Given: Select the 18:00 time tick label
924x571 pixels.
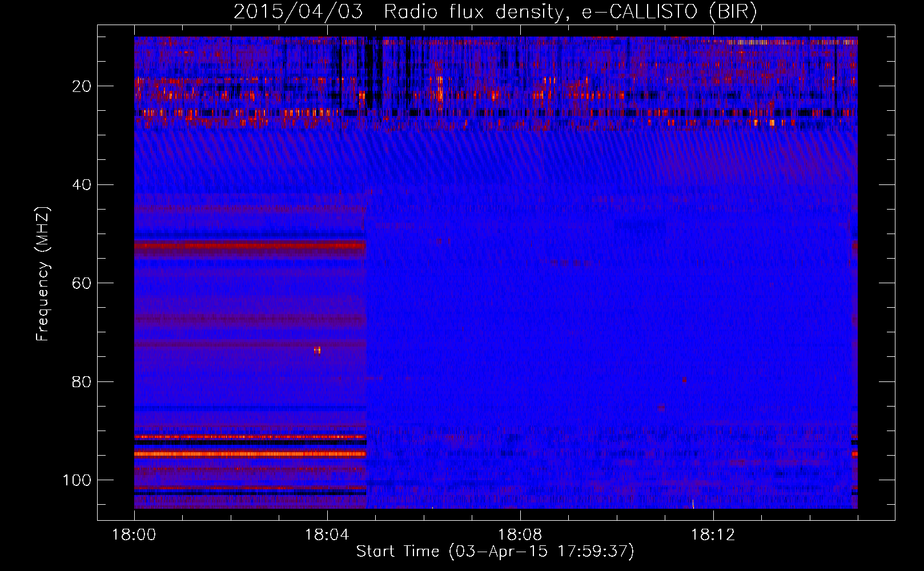Looking at the screenshot, I should click(x=134, y=535).
